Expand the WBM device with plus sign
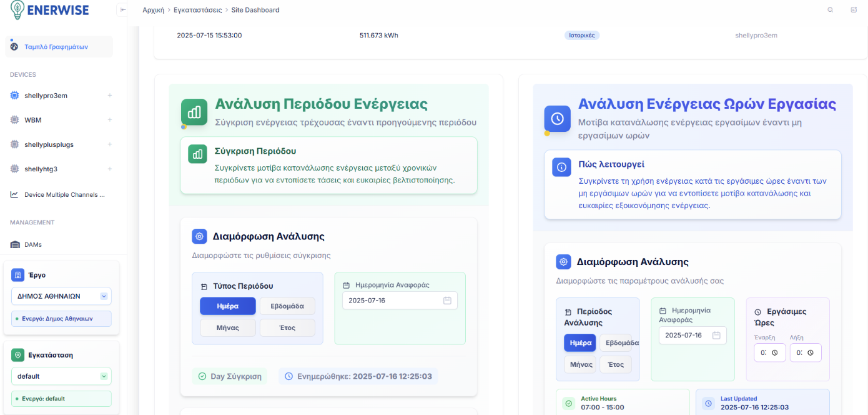This screenshot has width=868, height=415. coord(110,120)
